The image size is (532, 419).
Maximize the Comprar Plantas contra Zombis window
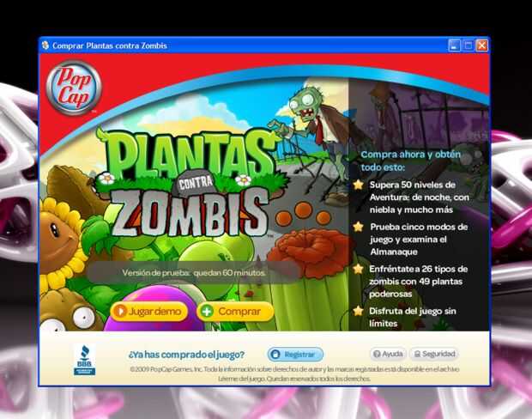[x=469, y=46]
